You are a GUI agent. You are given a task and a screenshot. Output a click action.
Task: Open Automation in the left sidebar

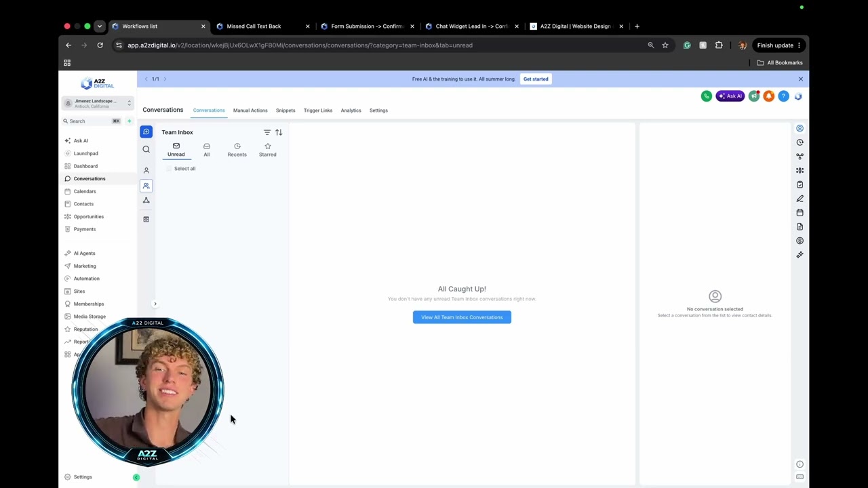tap(87, 279)
